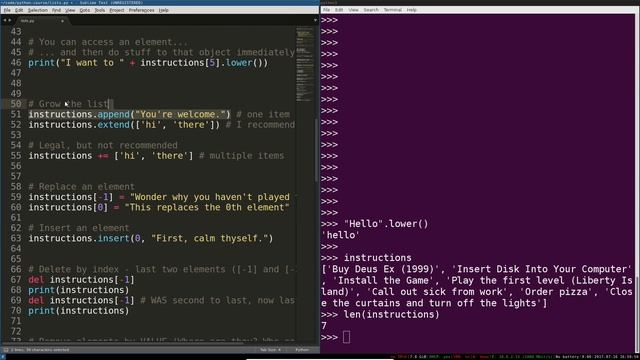Open the tab list dropdown arrow

pyautogui.click(x=315, y=20)
